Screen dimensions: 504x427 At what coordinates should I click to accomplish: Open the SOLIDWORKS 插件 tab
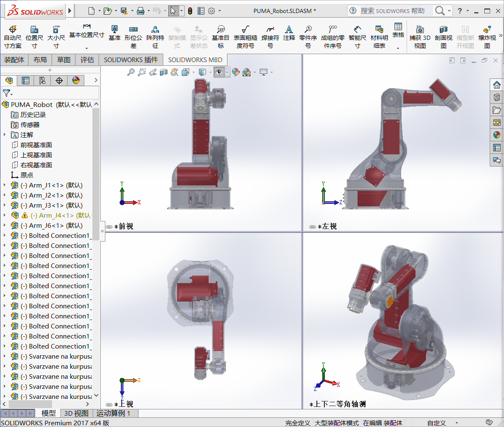click(131, 60)
